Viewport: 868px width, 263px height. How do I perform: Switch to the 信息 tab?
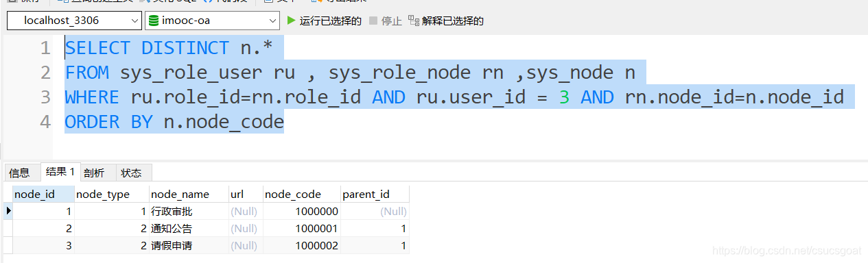point(20,173)
